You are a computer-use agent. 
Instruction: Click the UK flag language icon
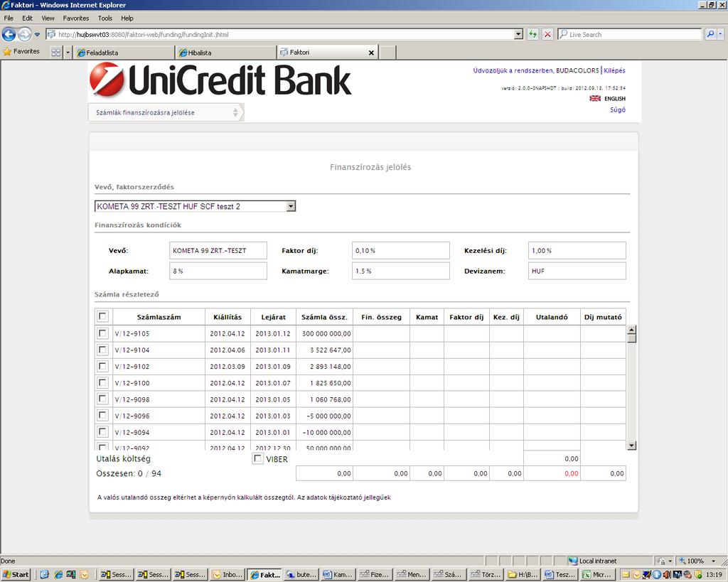[595, 98]
